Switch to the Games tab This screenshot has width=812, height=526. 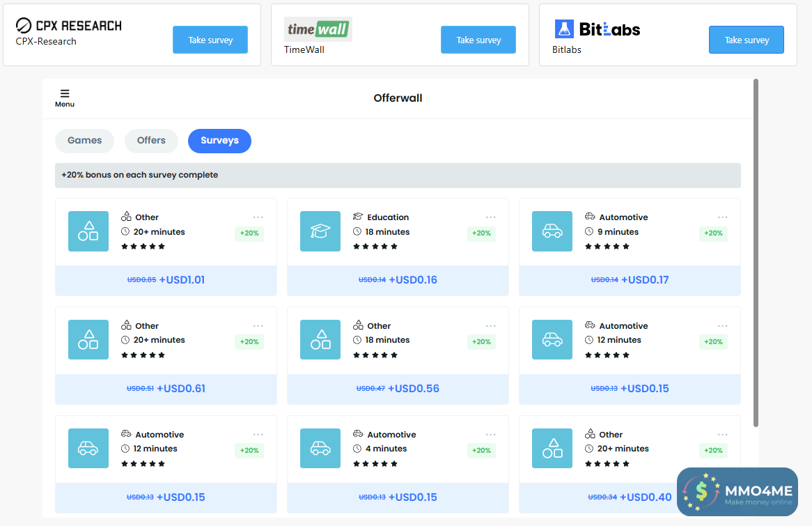pos(84,141)
